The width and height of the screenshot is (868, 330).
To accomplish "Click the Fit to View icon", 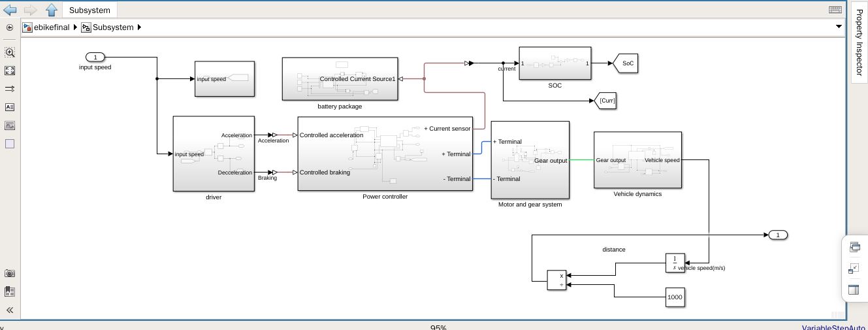I will pos(10,71).
